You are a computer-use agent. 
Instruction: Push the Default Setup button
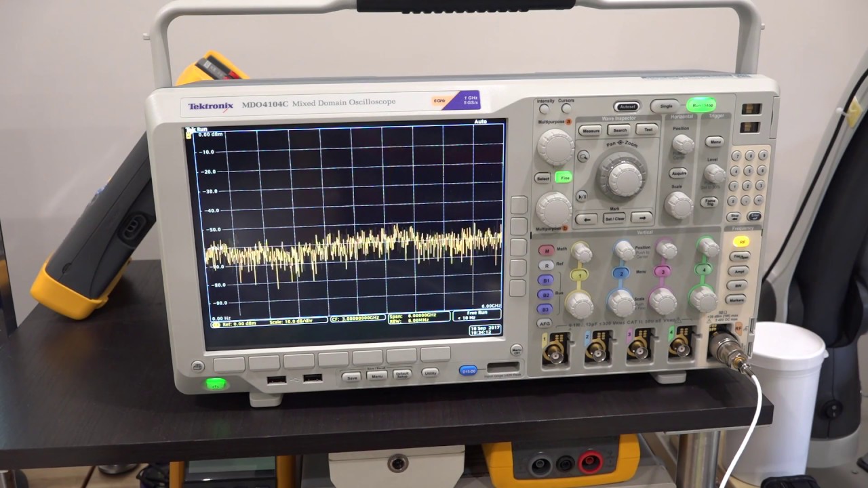(402, 374)
